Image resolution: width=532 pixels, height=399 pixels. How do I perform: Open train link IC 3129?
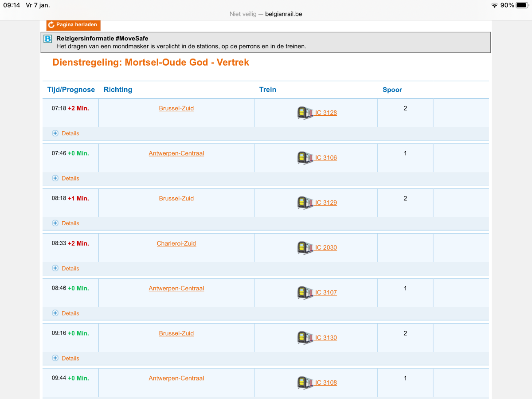[326, 203]
